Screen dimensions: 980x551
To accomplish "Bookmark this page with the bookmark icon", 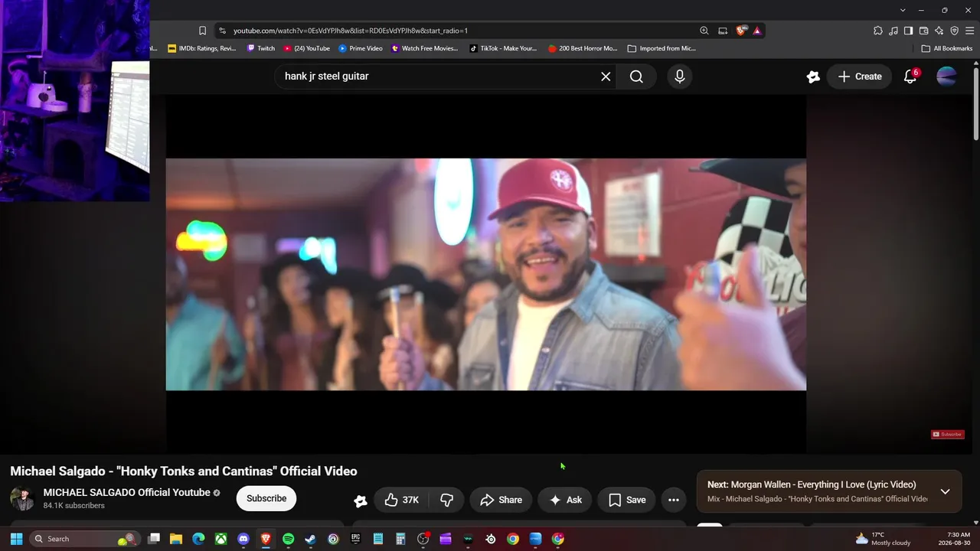I will [x=202, y=31].
